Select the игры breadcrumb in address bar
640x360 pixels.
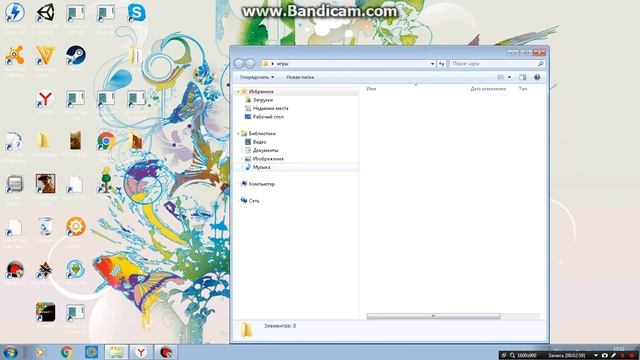click(282, 64)
